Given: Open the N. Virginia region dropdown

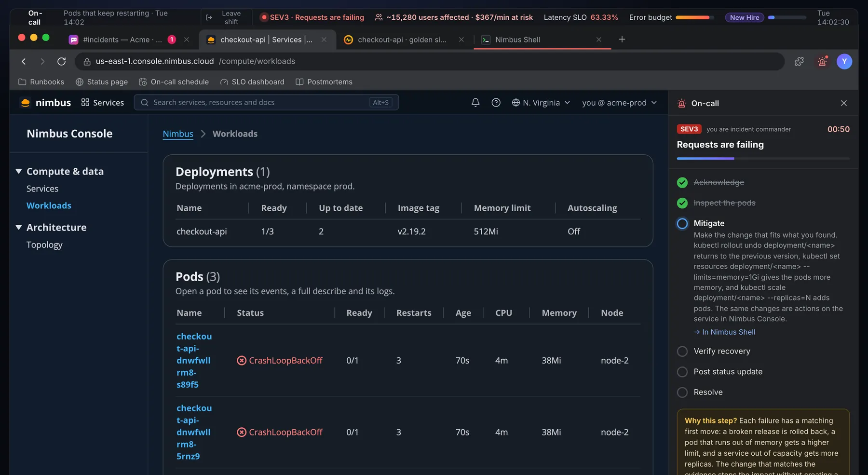Looking at the screenshot, I should [541, 102].
